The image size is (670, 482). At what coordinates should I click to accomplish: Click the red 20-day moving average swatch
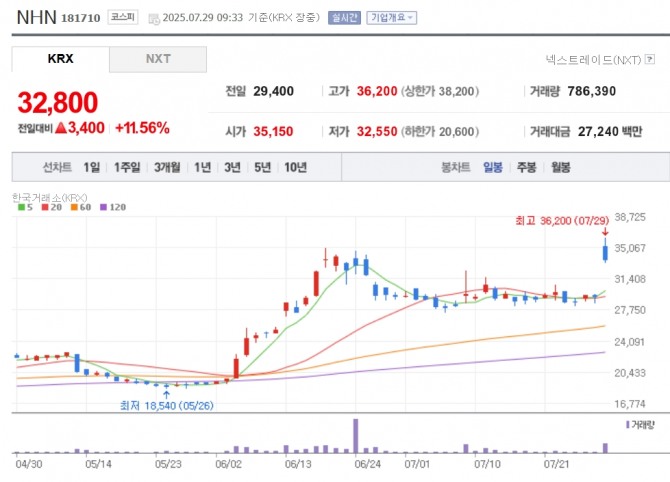click(46, 207)
